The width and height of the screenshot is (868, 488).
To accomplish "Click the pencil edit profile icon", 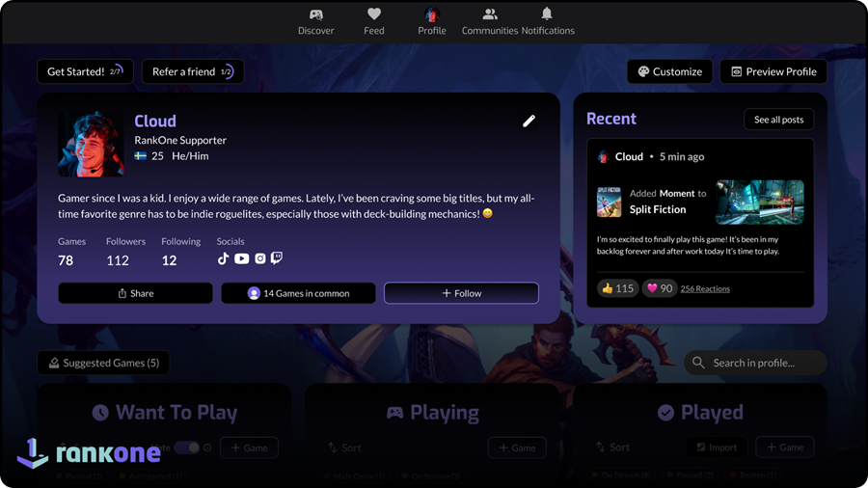I will (529, 121).
